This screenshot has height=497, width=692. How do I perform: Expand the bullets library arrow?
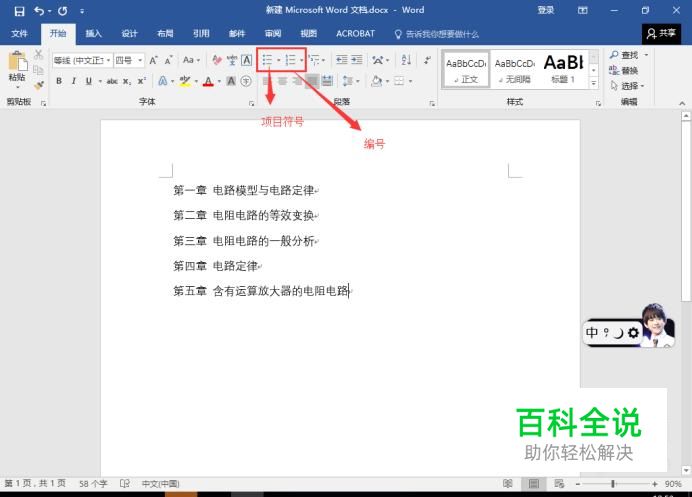(x=278, y=60)
